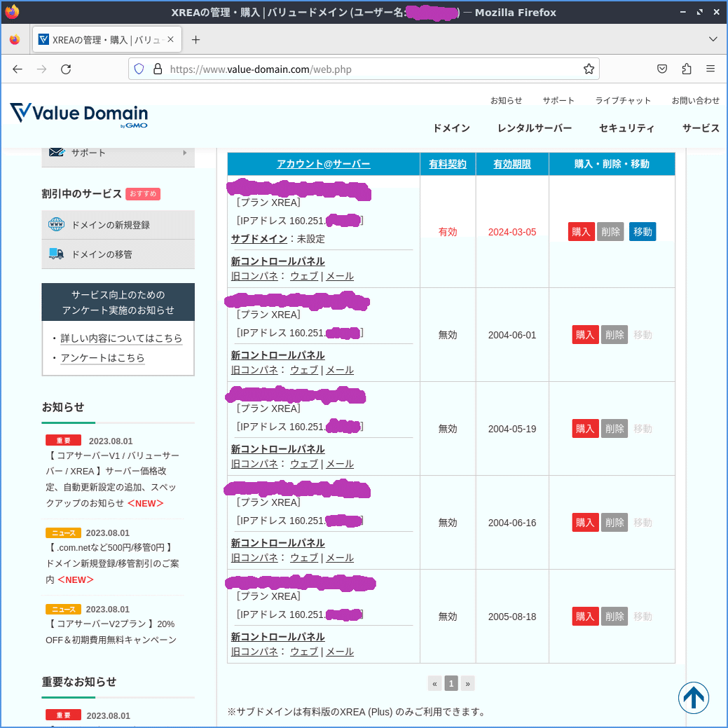Screen dimensions: 728x728
Task: Sort by アカウント@サーバー column header
Action: [324, 164]
